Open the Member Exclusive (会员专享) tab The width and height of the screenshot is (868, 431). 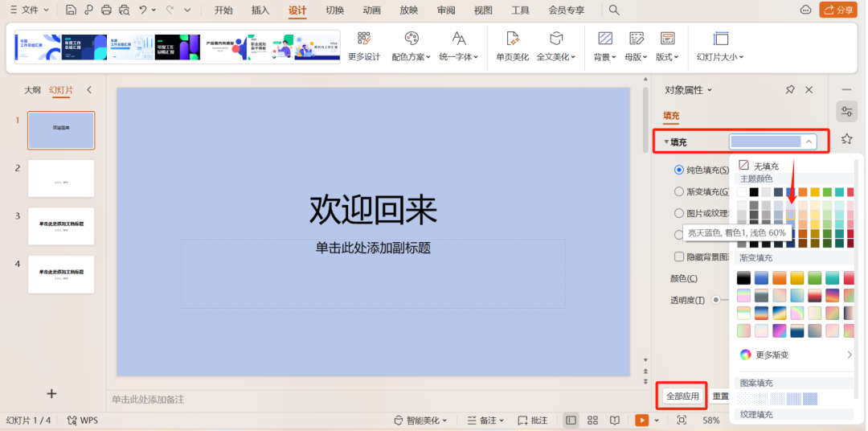pos(567,10)
